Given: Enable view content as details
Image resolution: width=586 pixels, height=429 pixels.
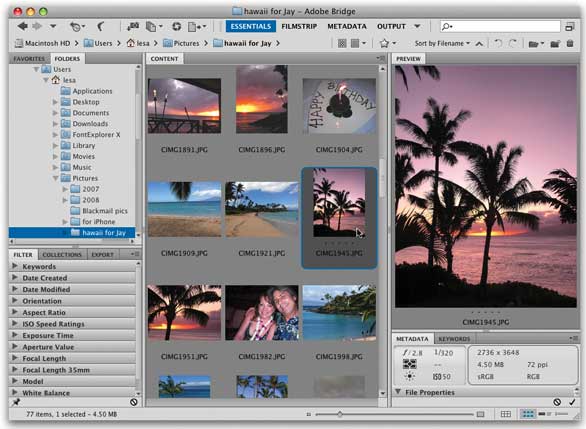Looking at the screenshot, I should 545,414.
